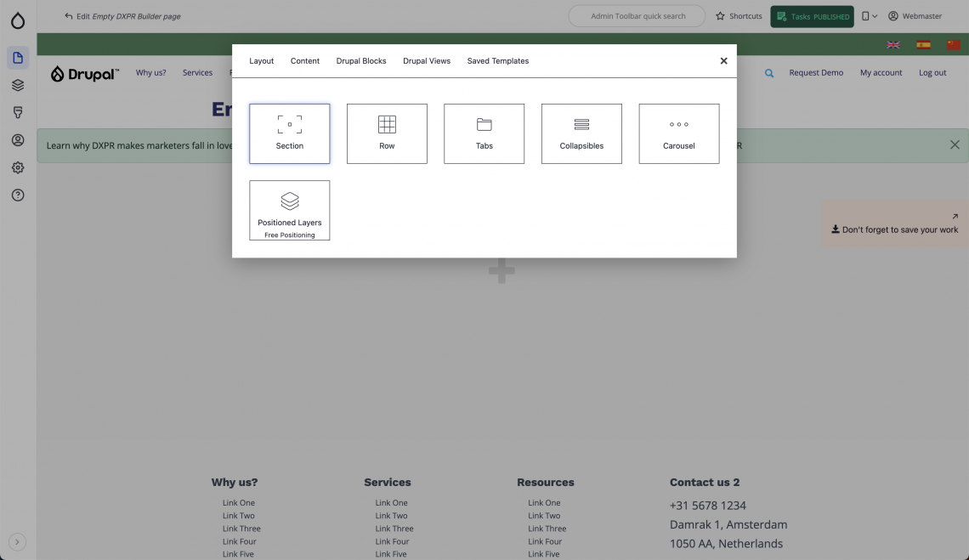The height and width of the screenshot is (560, 969).
Task: Open the Why us? menu item
Action: (x=150, y=72)
